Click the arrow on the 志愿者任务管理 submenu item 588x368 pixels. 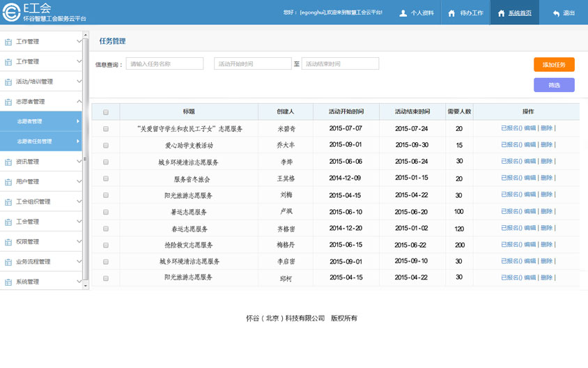(77, 141)
